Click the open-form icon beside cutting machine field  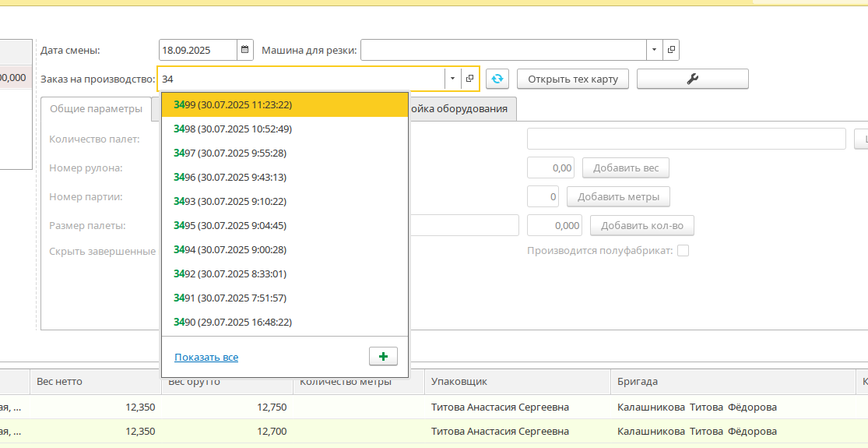click(x=671, y=50)
